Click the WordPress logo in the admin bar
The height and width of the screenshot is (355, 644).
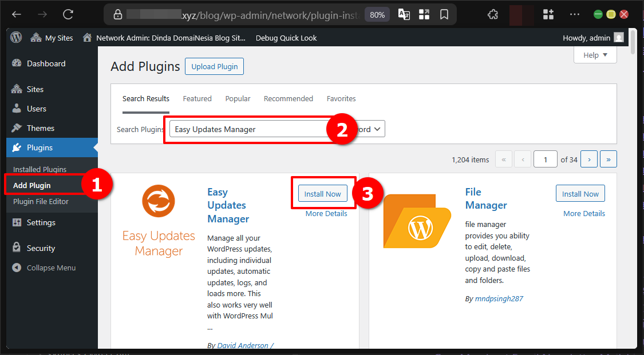click(x=15, y=37)
